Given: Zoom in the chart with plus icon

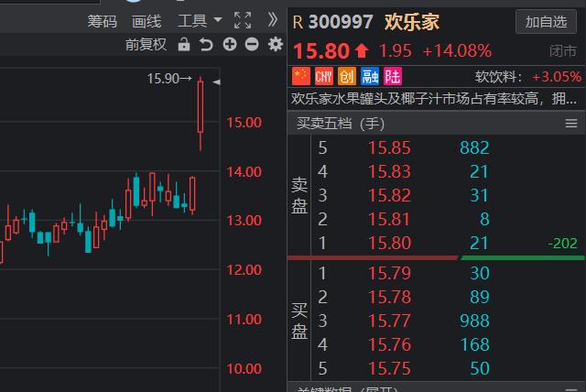Looking at the screenshot, I should pyautogui.click(x=230, y=44).
